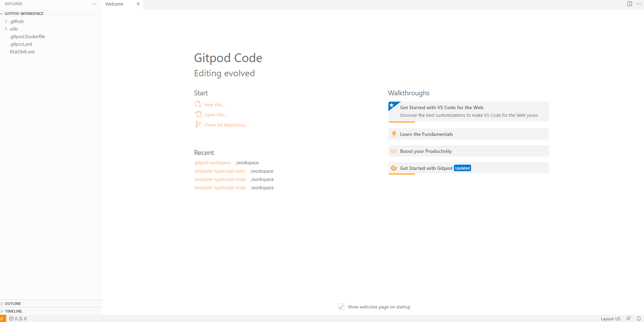
Task: Open errors and warnings count indicator
Action: (x=18, y=318)
